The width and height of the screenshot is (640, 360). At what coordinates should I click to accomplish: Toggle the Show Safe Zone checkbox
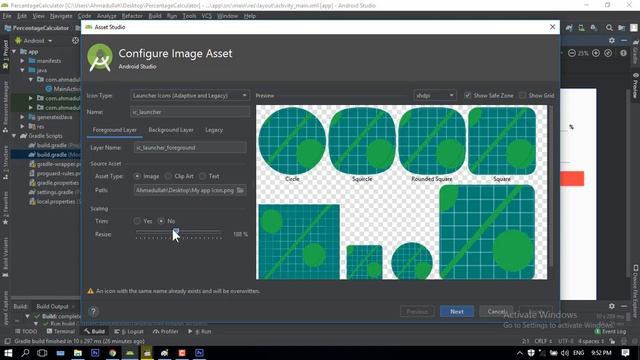(x=468, y=96)
